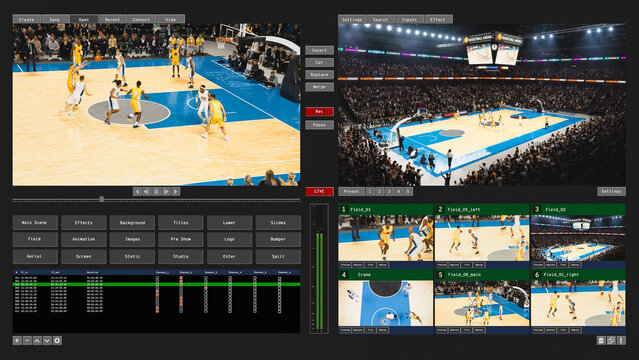Delete camera source with trash icon
Viewport: 639px width, 360px height.
point(601,340)
